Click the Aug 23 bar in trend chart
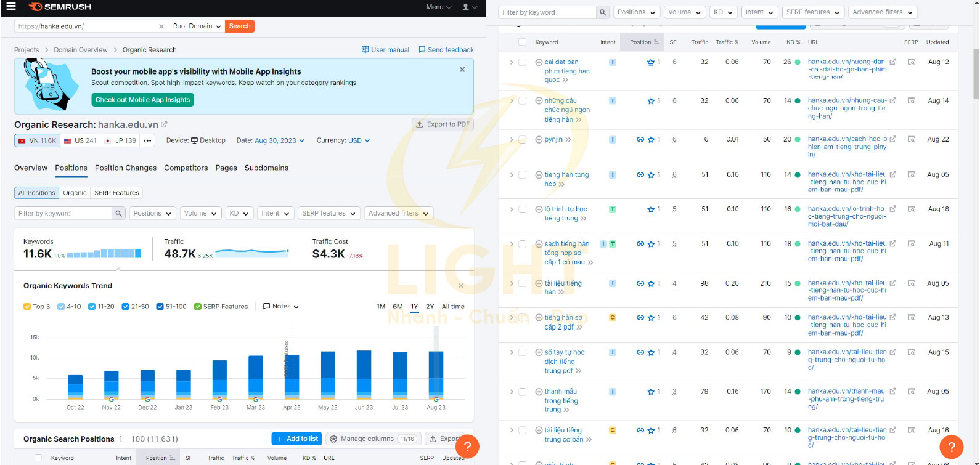 [x=436, y=375]
